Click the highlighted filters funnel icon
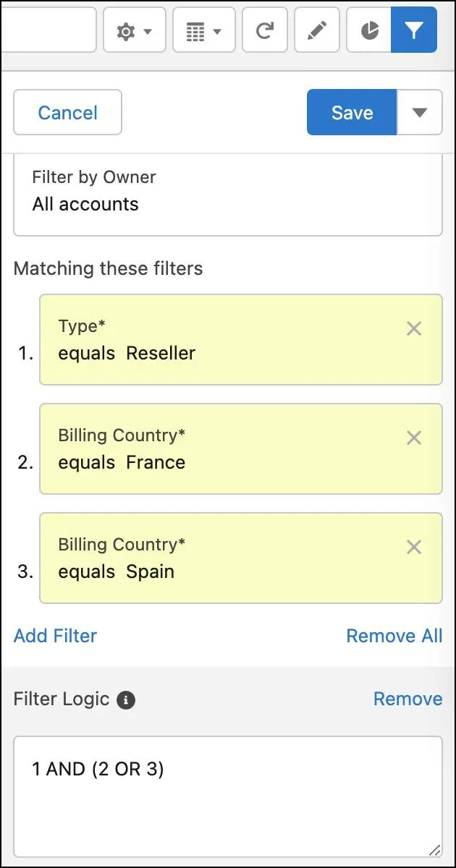Viewport: 456px width, 868px height. point(414,30)
